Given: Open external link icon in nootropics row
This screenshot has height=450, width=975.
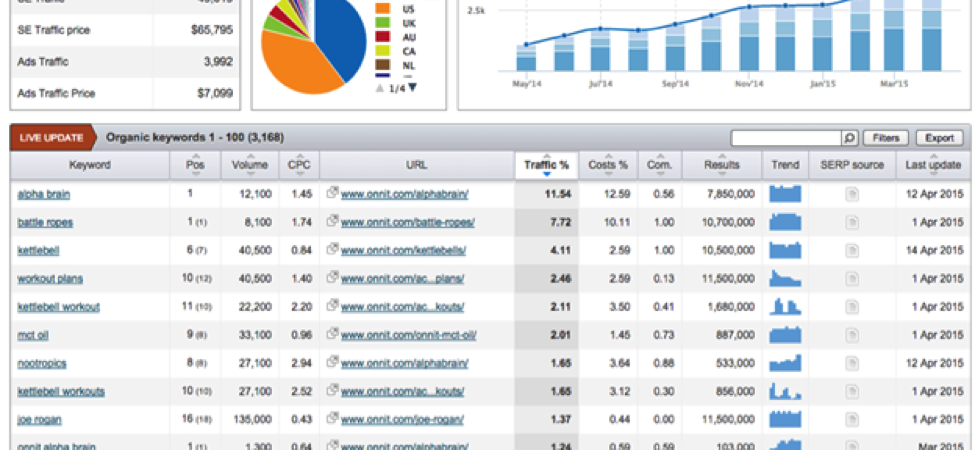Looking at the screenshot, I should pyautogui.click(x=332, y=362).
